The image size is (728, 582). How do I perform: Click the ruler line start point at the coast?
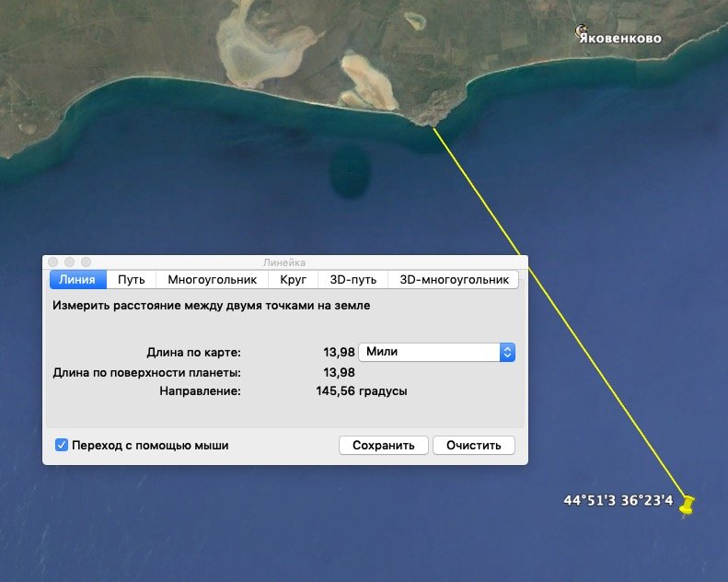[x=433, y=127]
